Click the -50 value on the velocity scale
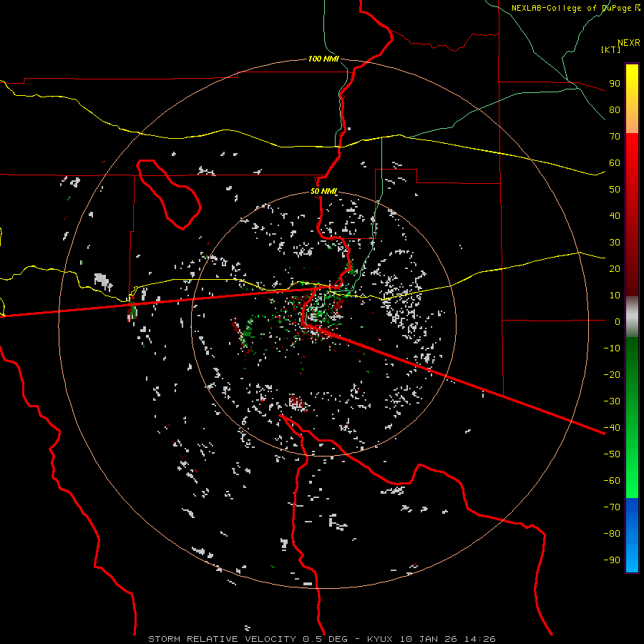The image size is (644, 644). [612, 454]
